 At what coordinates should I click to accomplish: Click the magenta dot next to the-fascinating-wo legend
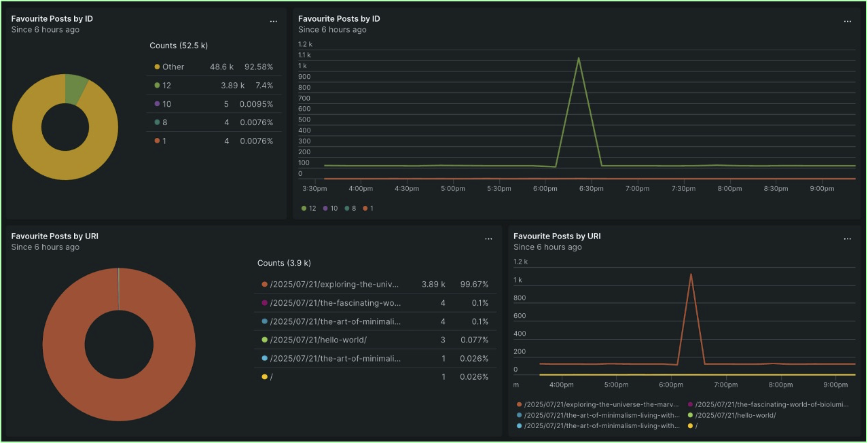[264, 301]
